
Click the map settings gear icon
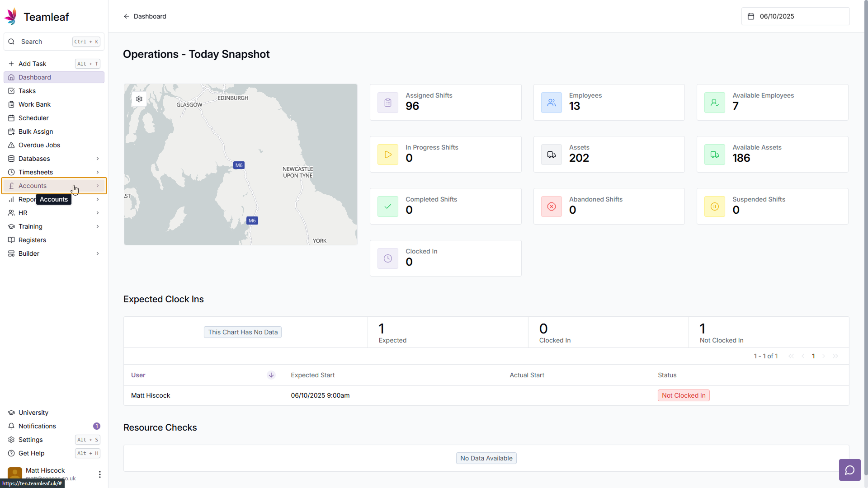pos(139,99)
